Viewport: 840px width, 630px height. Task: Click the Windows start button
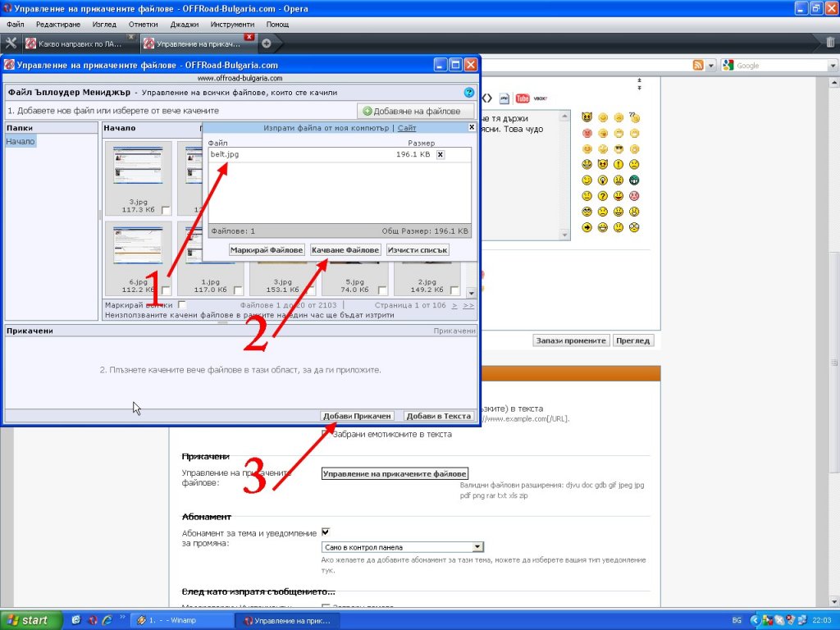pyautogui.click(x=32, y=620)
